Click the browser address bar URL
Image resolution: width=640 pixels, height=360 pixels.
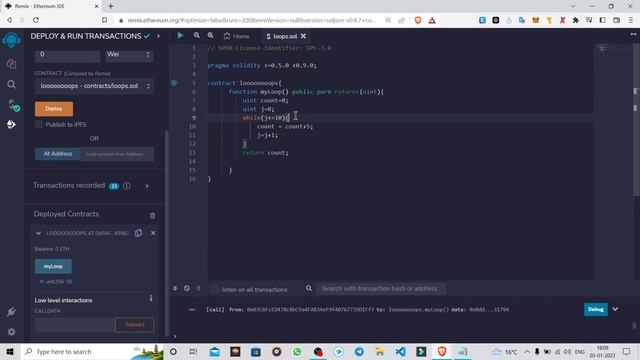(x=251, y=20)
